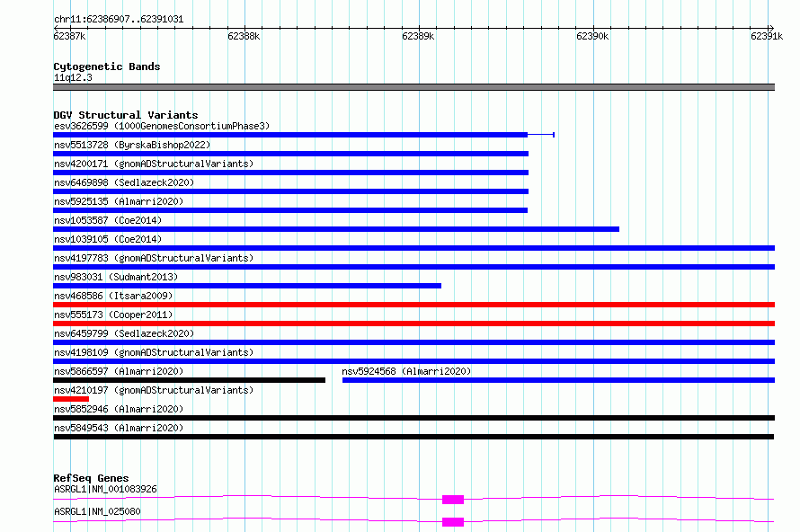
Task: Open nsv5866597 (Almarri2020) label
Action: [119, 371]
